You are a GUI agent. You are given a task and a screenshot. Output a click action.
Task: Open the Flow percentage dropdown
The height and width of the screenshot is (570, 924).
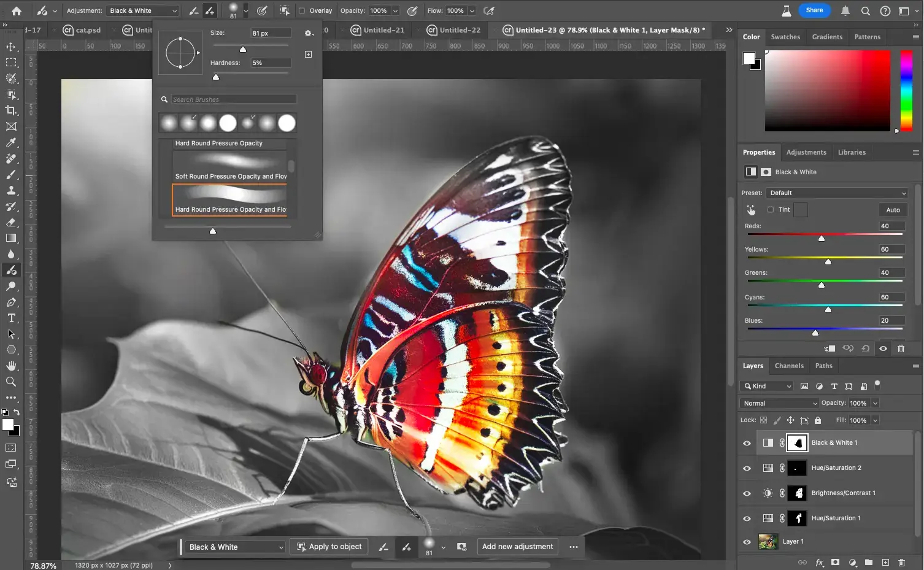(x=472, y=10)
